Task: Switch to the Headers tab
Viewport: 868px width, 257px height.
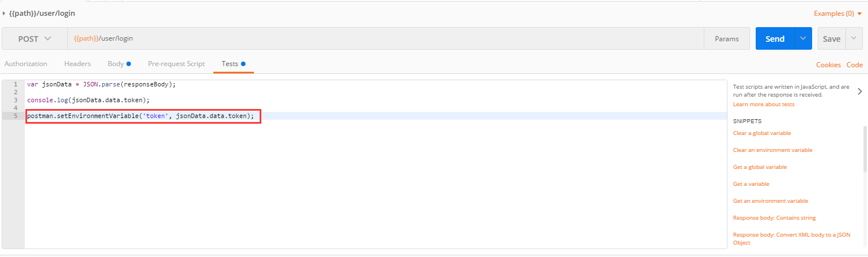Action: point(77,64)
